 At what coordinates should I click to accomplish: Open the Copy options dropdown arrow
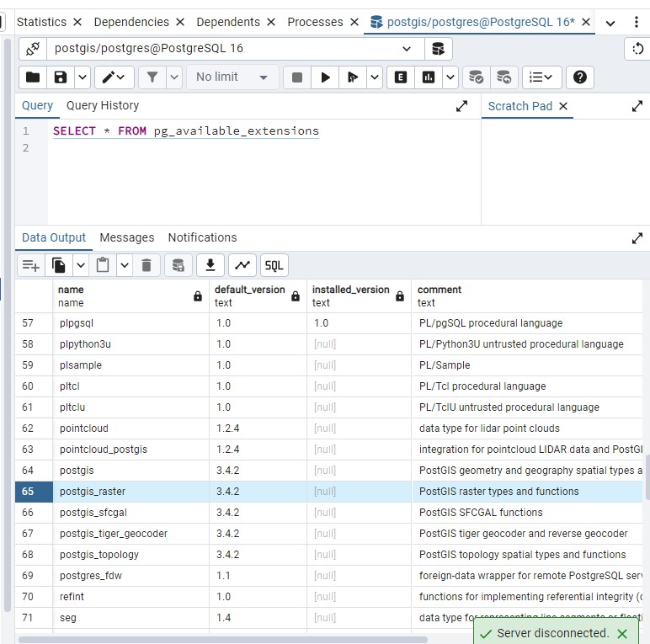pyautogui.click(x=81, y=265)
